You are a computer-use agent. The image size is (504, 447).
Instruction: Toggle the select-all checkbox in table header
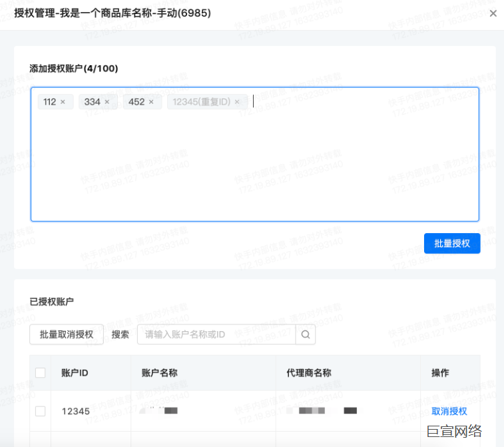click(40, 372)
